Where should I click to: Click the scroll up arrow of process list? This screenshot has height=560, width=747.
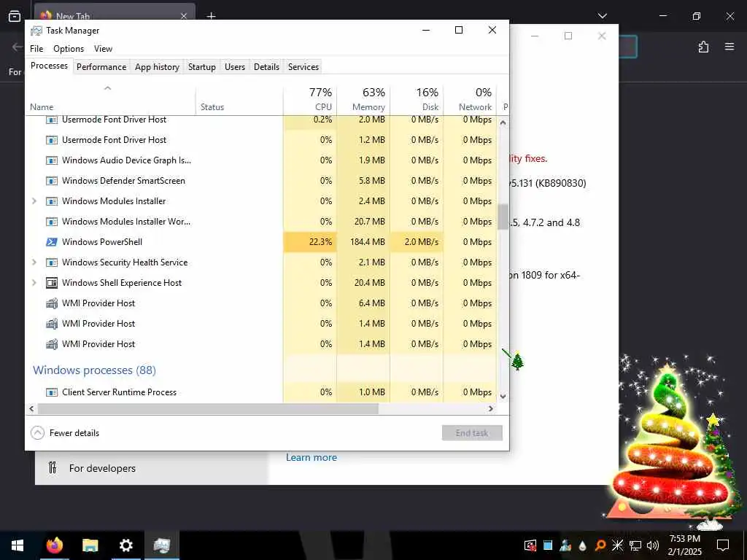[x=503, y=122]
